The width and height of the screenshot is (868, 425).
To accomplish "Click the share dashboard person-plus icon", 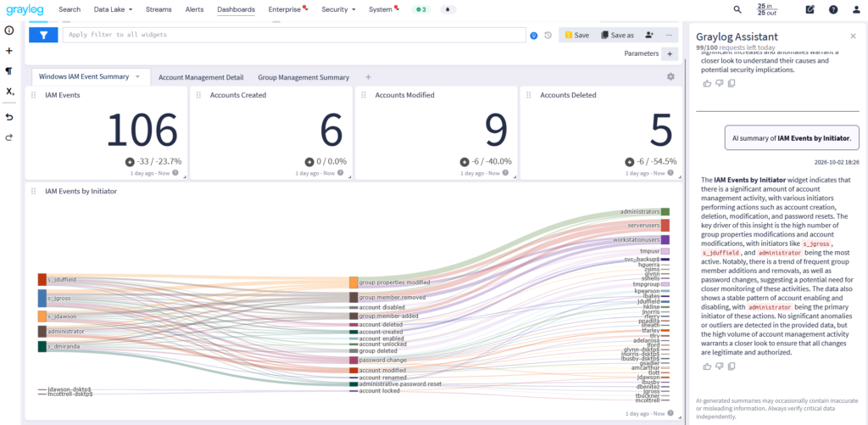I will tap(649, 35).
